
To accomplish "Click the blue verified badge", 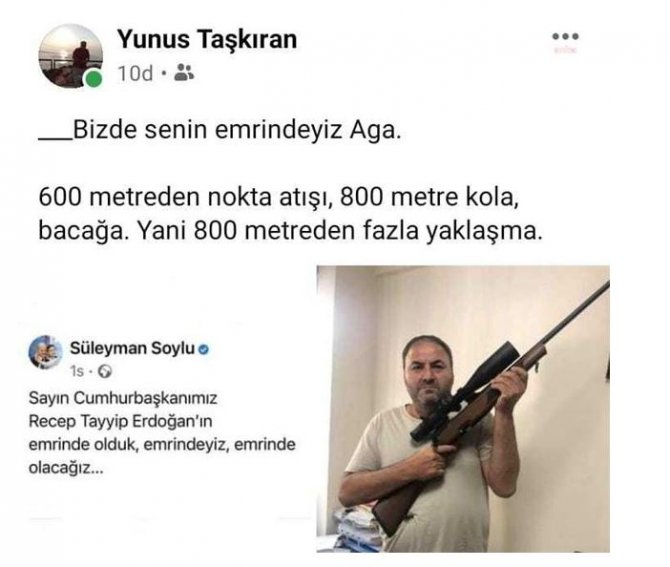I will click(x=204, y=349).
